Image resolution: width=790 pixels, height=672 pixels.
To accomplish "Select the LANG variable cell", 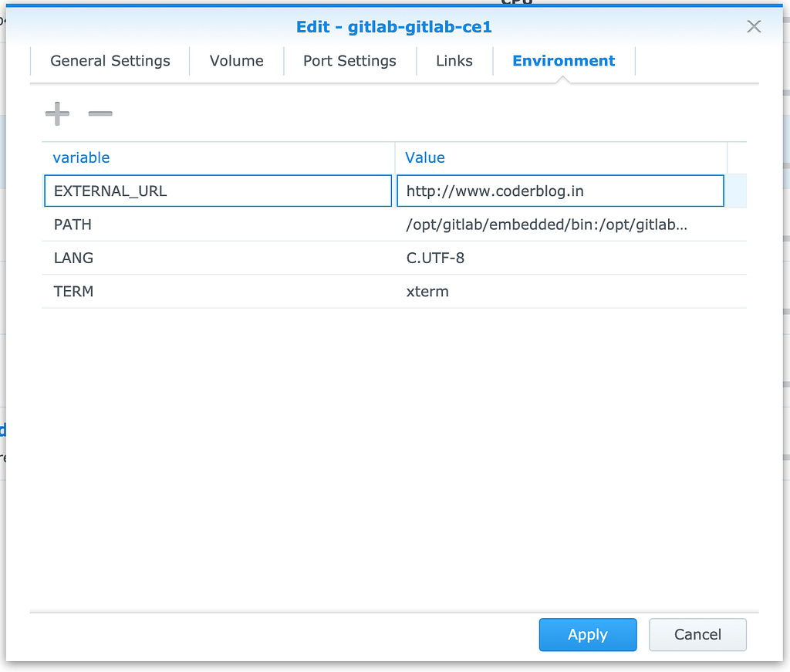I will pos(218,258).
